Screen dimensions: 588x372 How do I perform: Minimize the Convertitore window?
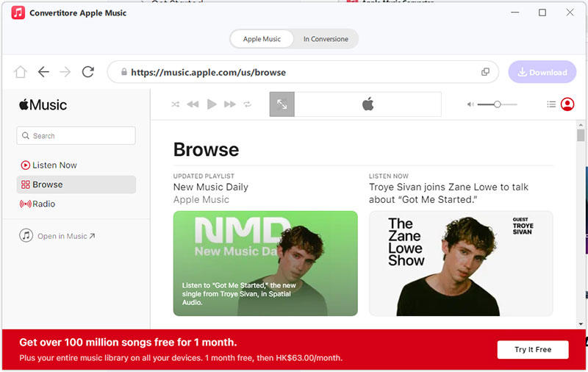click(x=515, y=12)
